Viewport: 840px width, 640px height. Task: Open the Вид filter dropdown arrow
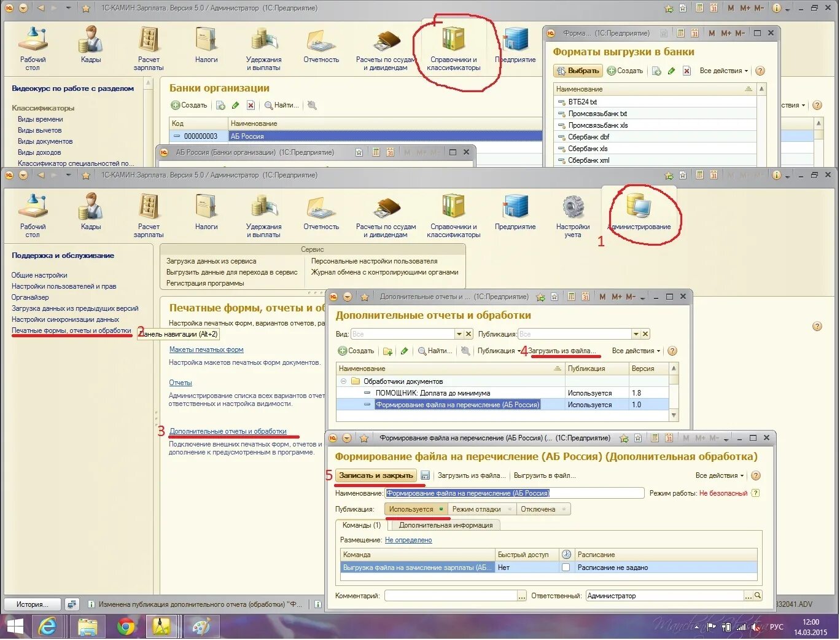(459, 334)
